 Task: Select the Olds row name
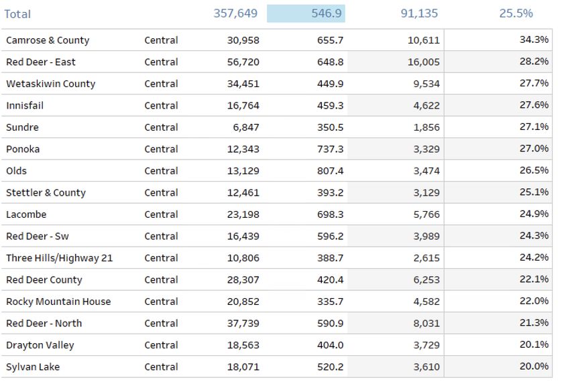[16, 171]
